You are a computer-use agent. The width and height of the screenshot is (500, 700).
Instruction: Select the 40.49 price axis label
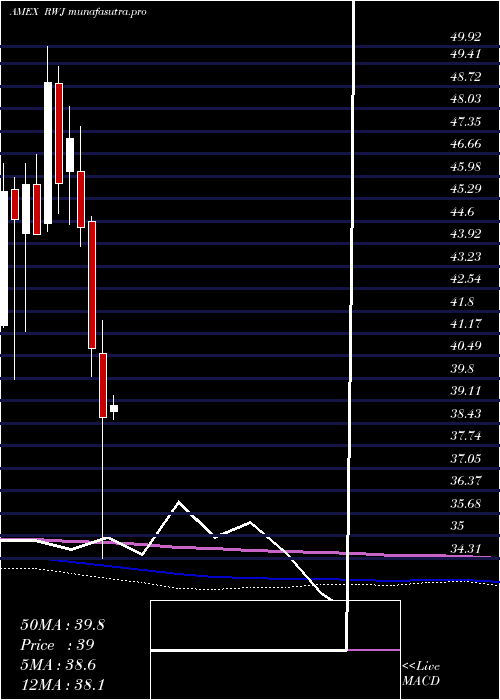tap(465, 346)
